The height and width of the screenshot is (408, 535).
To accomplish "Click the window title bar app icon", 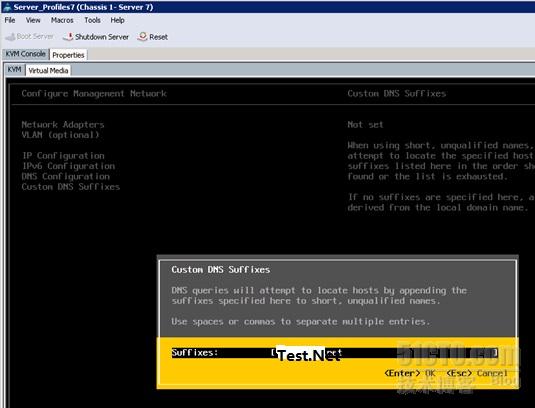I will point(6,7).
